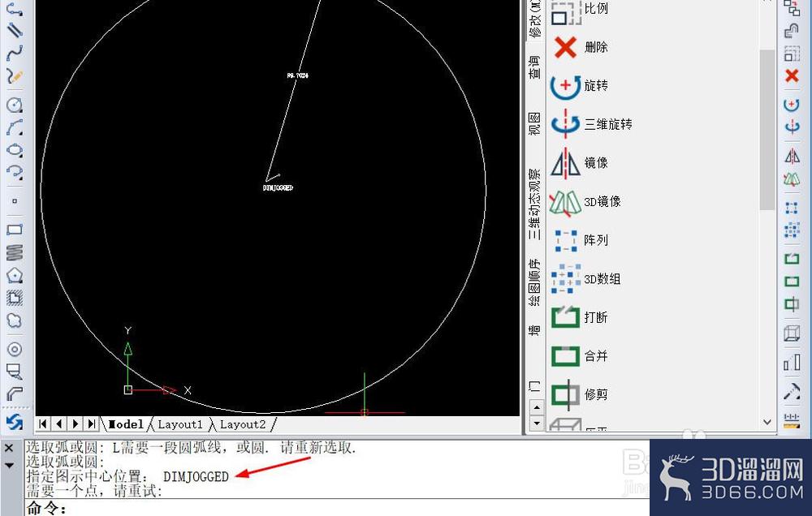
Task: Choose the hatch tool in left toolbar
Action: pyautogui.click(x=15, y=298)
